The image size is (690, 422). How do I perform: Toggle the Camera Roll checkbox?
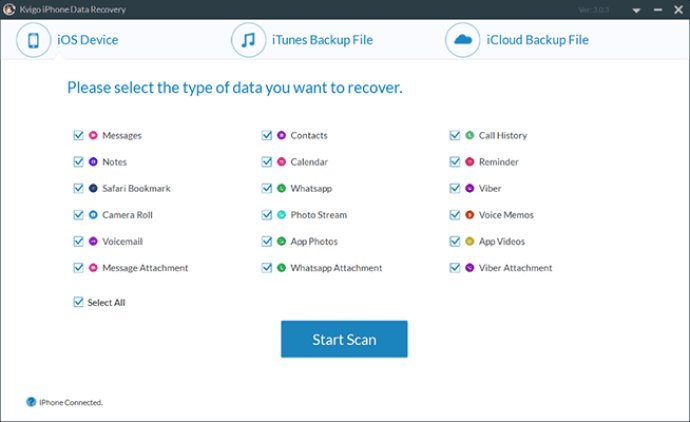click(x=78, y=215)
